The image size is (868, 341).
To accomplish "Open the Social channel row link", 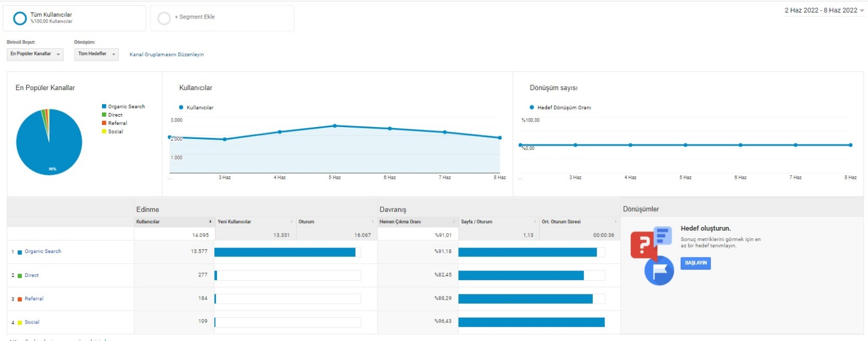I will [32, 322].
